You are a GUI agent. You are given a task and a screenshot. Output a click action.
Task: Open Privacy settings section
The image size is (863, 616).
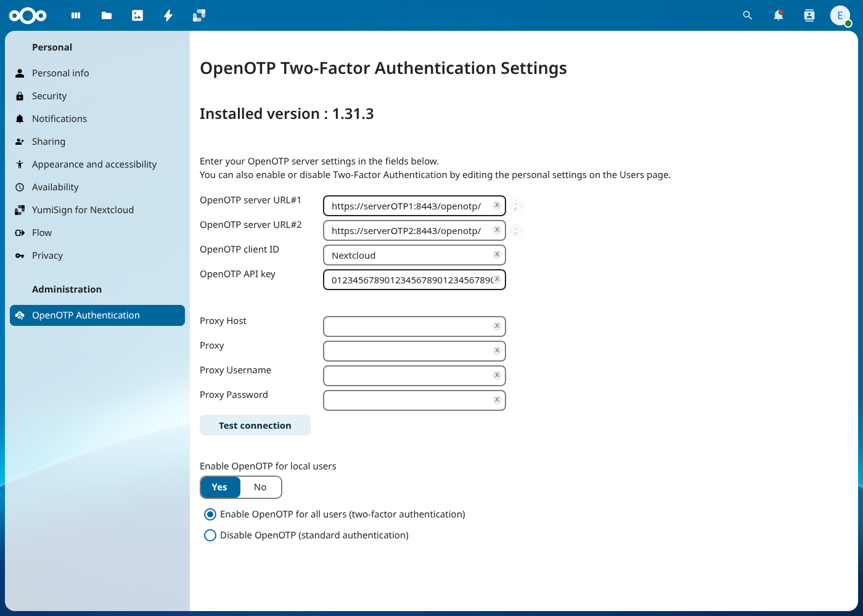click(97, 256)
